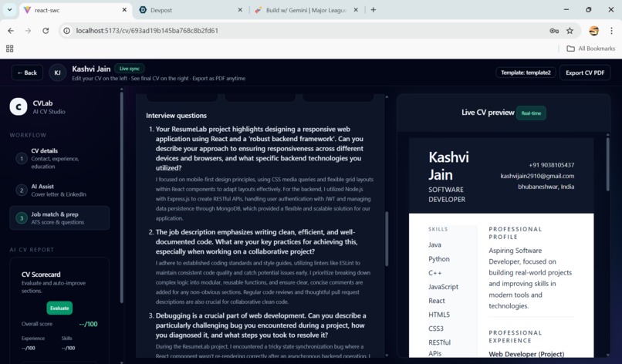Viewport: 622px width, 364px height.
Task: Click Export CV PDF button
Action: pyautogui.click(x=585, y=72)
